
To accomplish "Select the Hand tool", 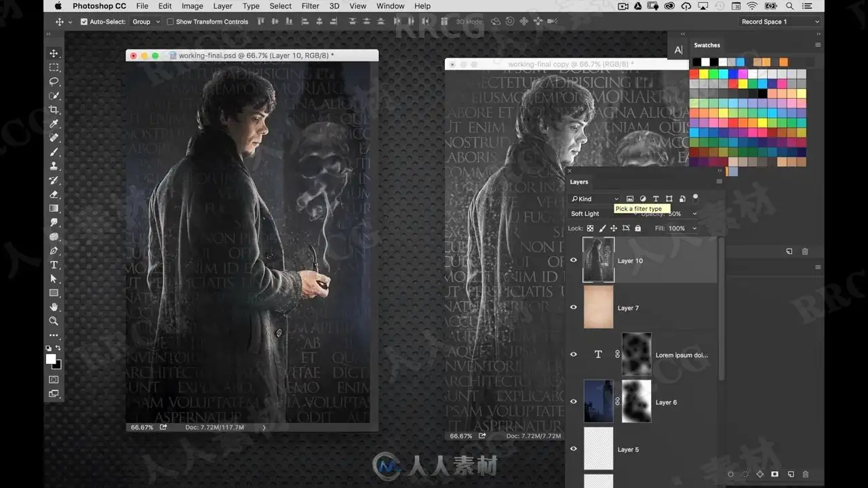I will click(54, 307).
